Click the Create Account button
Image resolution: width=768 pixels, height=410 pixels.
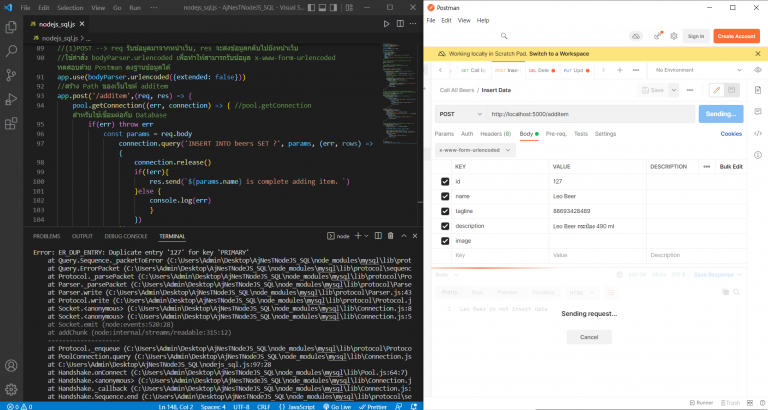click(736, 36)
